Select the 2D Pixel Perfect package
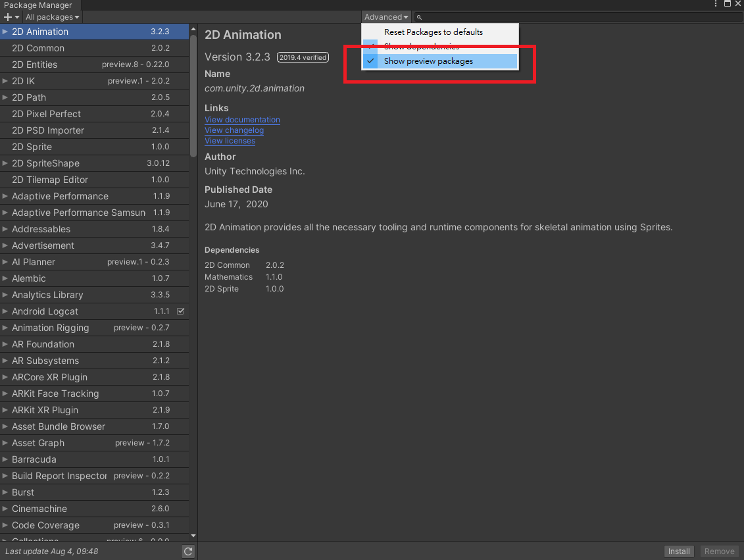This screenshot has height=560, width=744. (x=95, y=114)
